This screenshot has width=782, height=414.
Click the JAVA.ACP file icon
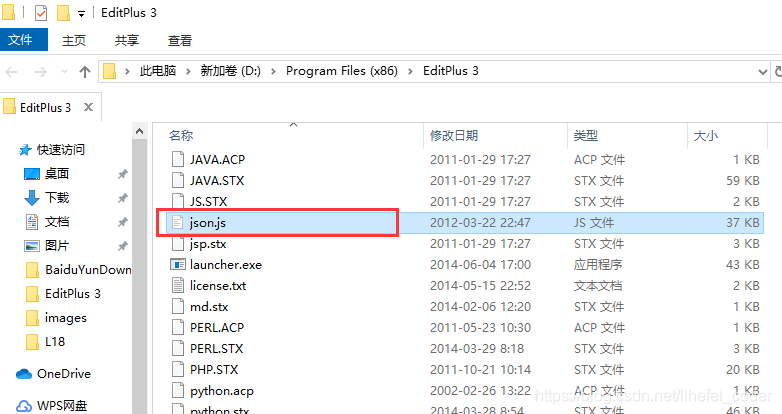[178, 160]
